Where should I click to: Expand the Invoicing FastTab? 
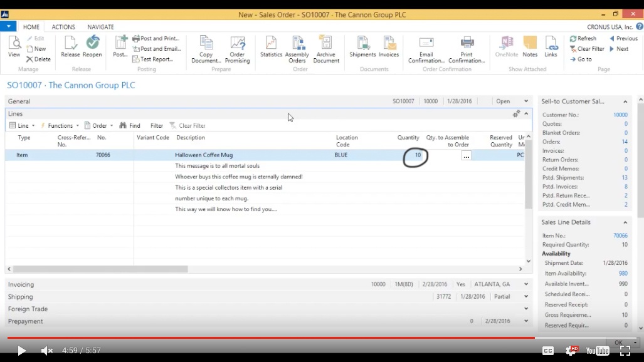(x=525, y=284)
